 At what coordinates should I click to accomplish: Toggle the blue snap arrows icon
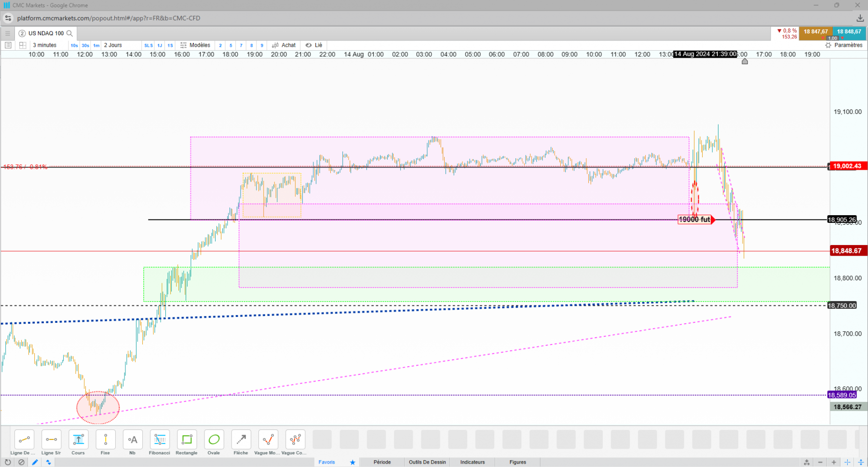coord(48,462)
